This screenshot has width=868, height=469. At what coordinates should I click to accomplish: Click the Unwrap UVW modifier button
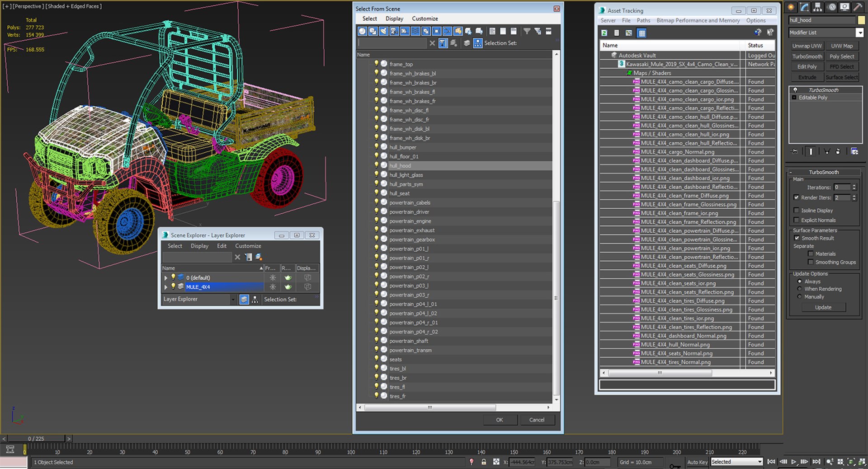[x=807, y=46]
